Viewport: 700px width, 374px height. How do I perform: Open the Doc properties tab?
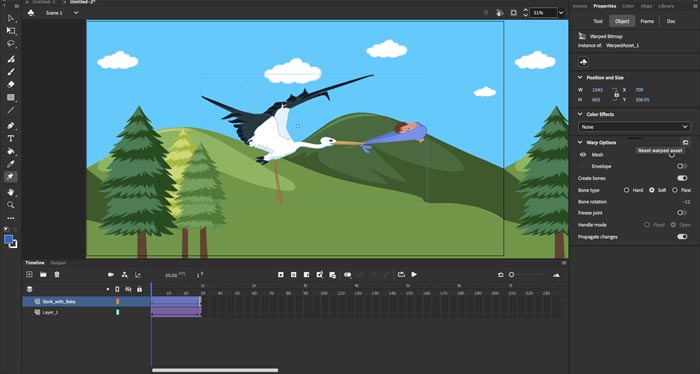tap(671, 21)
